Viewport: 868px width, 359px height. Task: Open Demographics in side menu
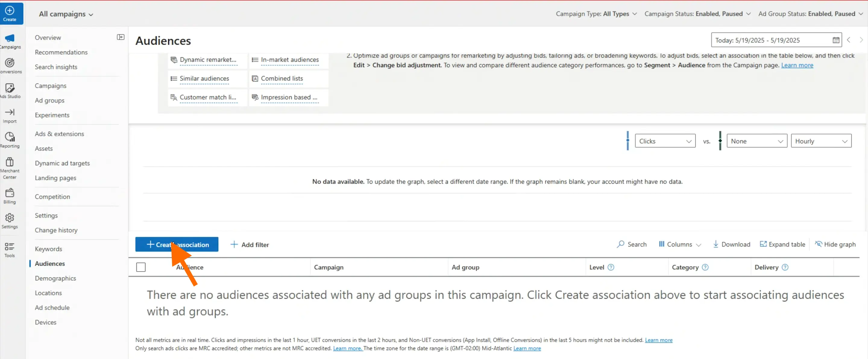click(55, 278)
